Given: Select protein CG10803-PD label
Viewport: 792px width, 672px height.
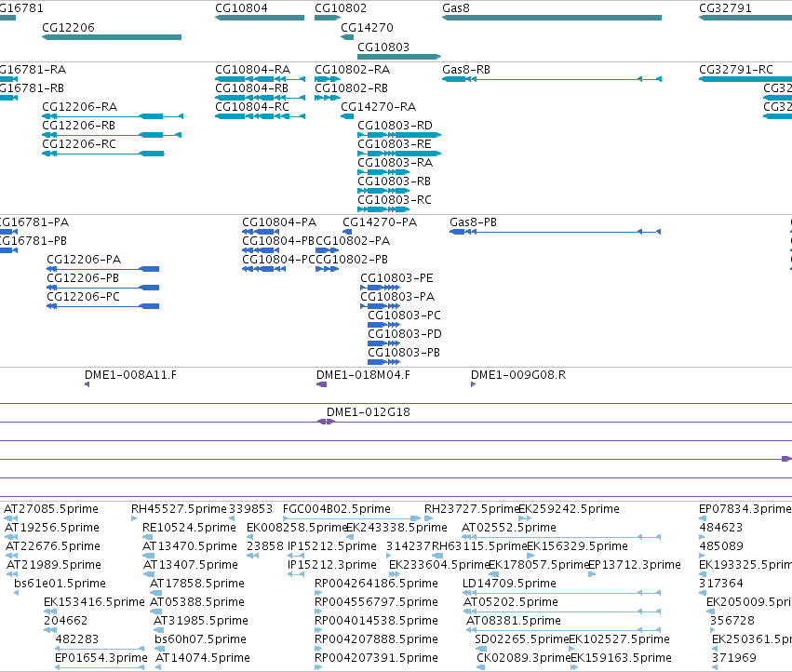Looking at the screenshot, I should coord(405,334).
